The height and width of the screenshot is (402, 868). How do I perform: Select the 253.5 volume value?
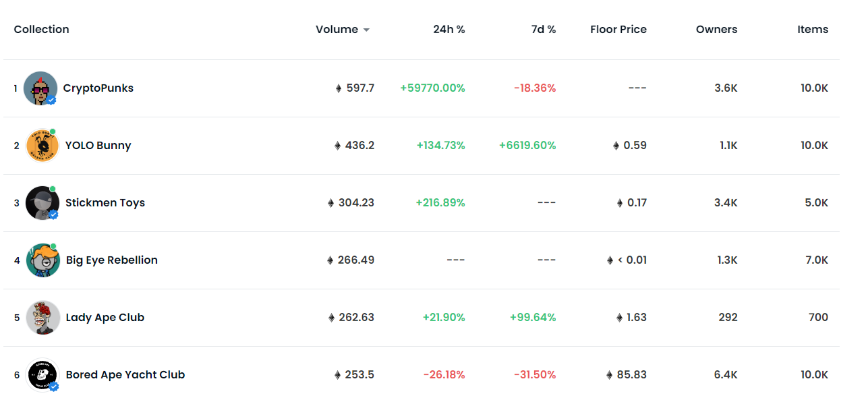pyautogui.click(x=359, y=375)
